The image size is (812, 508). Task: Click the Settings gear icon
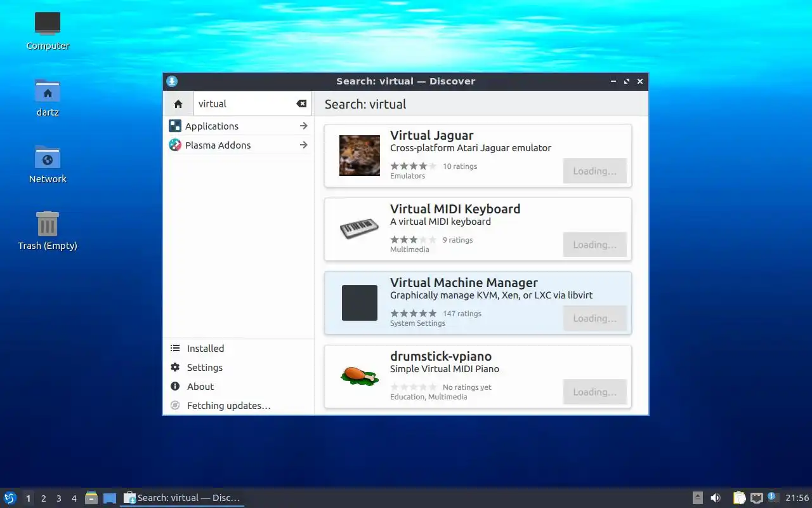pyautogui.click(x=175, y=367)
